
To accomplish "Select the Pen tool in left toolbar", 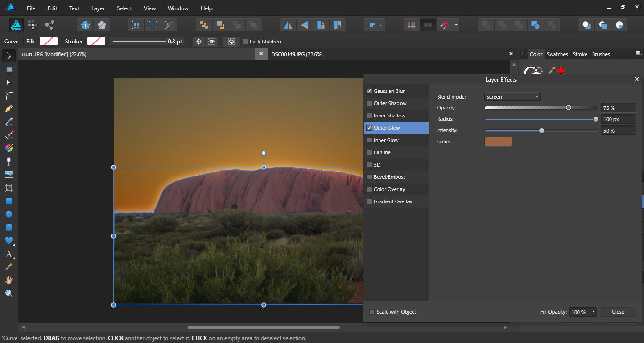I will tap(8, 109).
